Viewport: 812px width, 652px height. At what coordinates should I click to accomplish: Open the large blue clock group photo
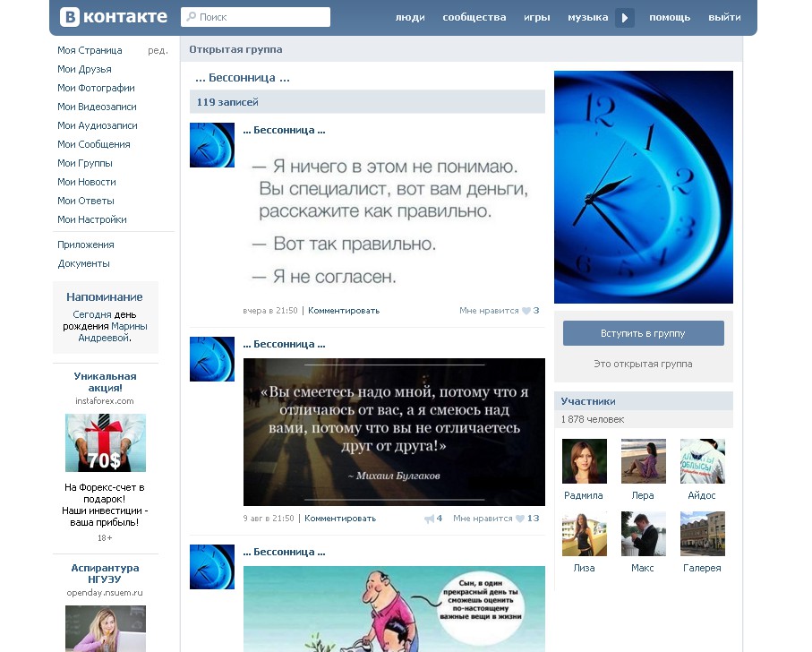point(643,187)
